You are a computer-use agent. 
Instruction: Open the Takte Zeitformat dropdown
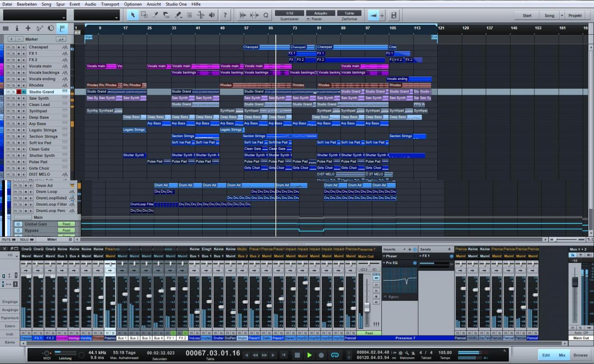click(349, 14)
